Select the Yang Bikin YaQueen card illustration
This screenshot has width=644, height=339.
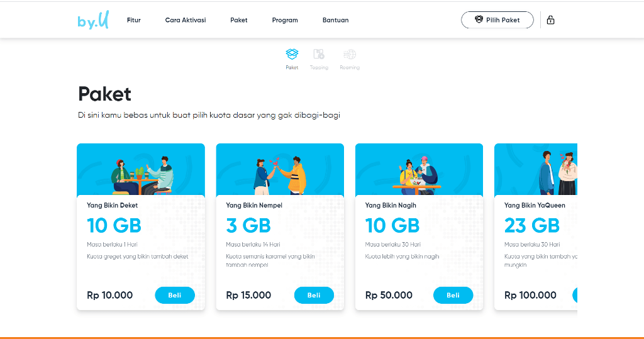pyautogui.click(x=536, y=169)
